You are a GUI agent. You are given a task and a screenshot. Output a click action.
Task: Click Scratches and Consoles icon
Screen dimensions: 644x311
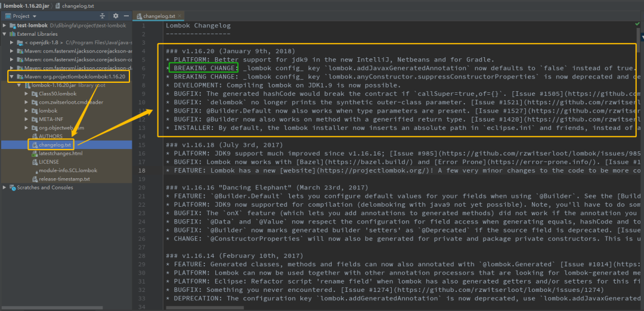[13, 188]
